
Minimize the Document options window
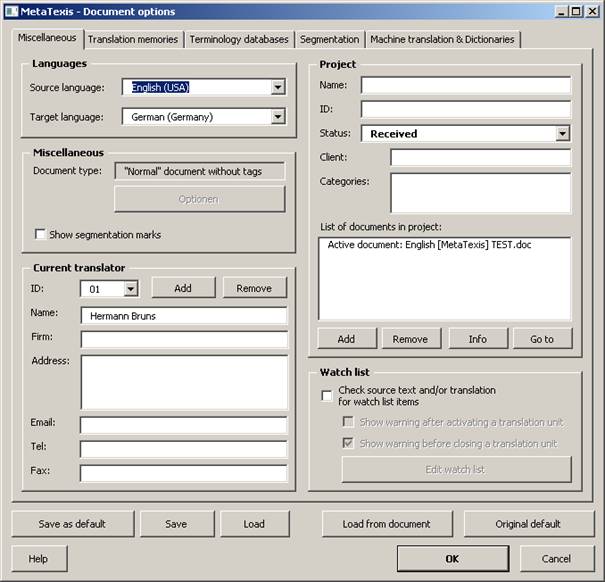pos(561,11)
